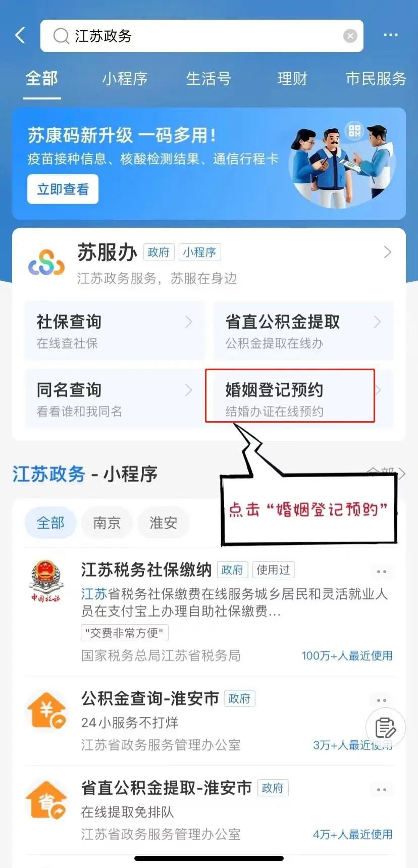Tap the back arrow icon
The image size is (418, 868).
[x=20, y=35]
